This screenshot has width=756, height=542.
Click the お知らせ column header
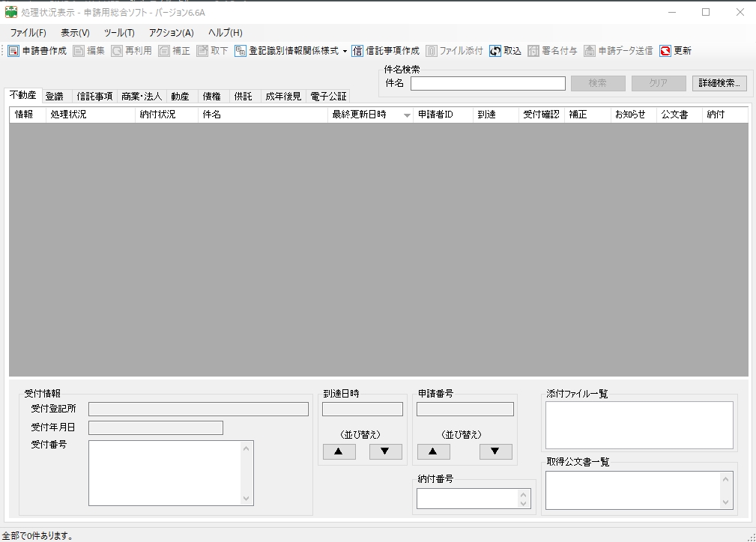633,115
